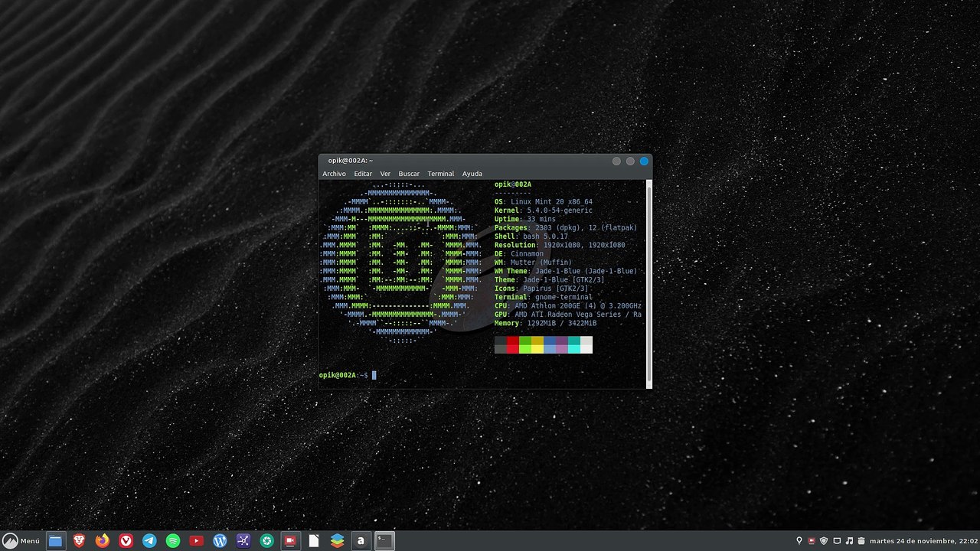
Task: Open the Ver menu
Action: click(x=385, y=174)
